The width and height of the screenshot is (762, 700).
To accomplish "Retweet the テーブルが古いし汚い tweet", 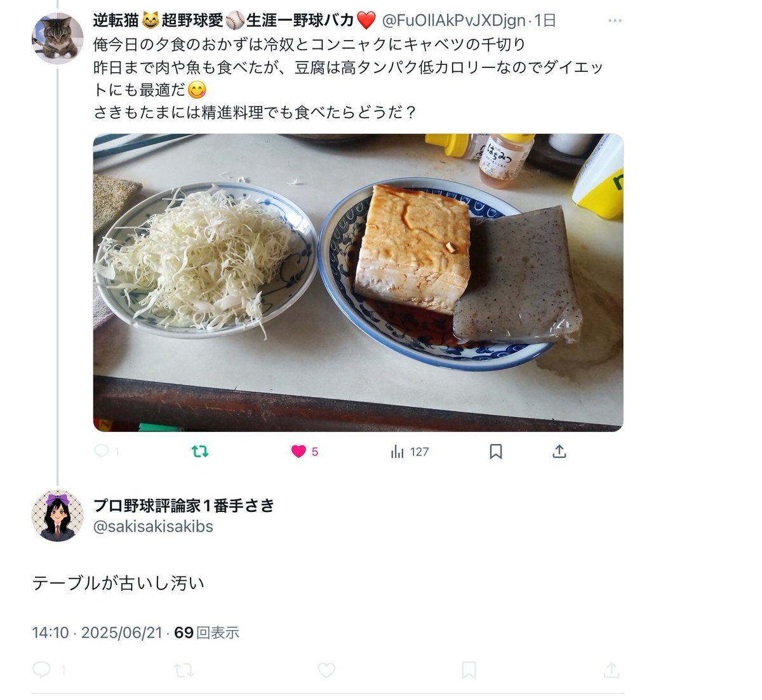I will (184, 670).
